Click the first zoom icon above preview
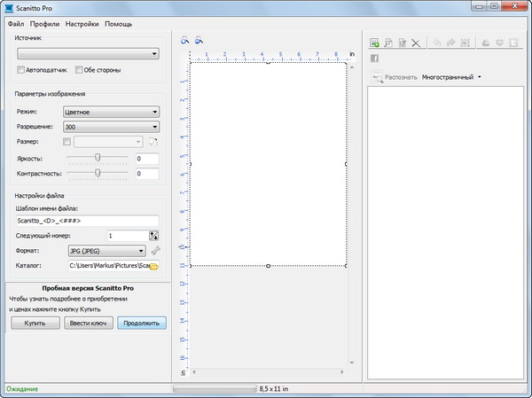This screenshot has height=398, width=532. [185, 40]
